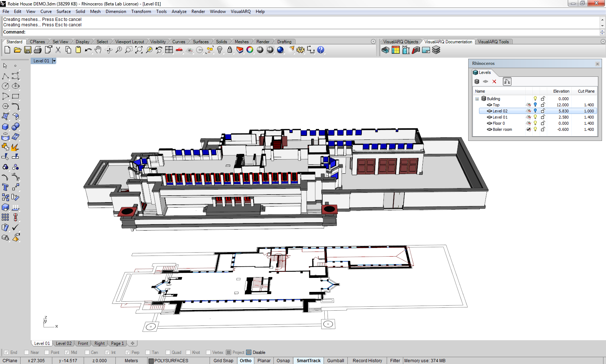Click the Undo arrow icon

[88, 50]
